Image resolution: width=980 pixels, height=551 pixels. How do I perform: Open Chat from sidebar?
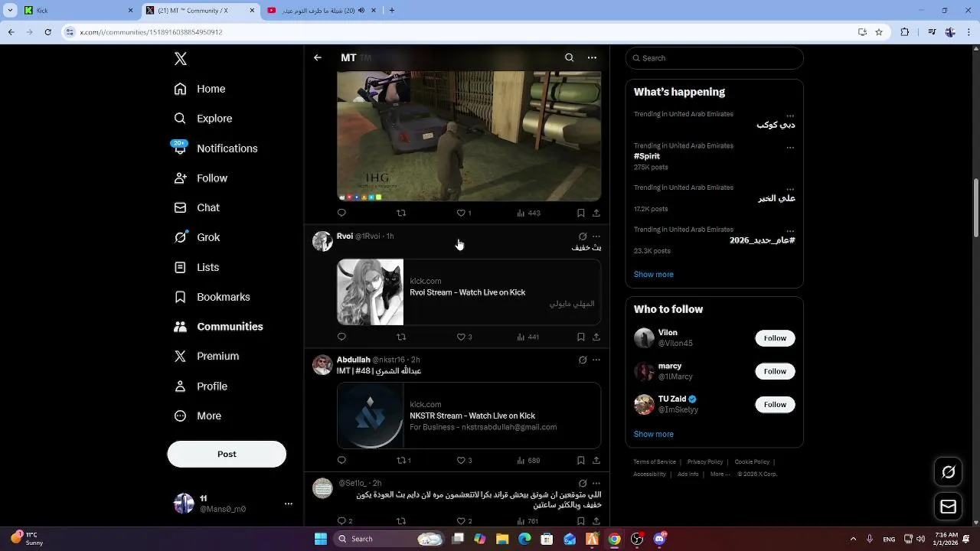click(197, 207)
